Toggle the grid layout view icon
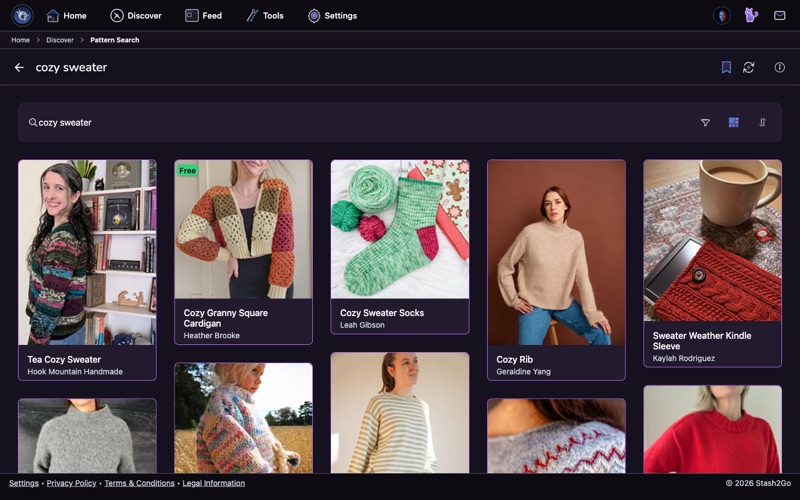The height and width of the screenshot is (500, 800). click(734, 122)
